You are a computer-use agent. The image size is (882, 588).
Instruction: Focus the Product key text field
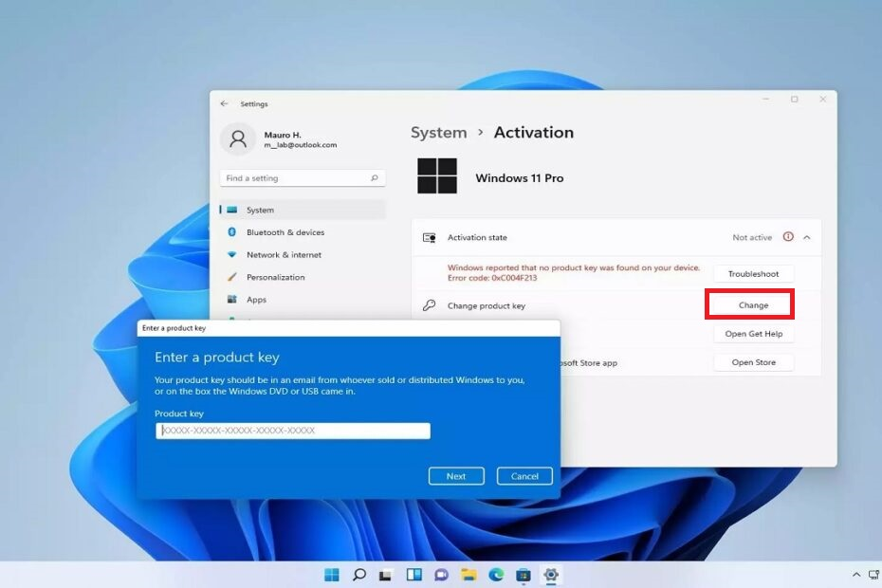click(293, 431)
